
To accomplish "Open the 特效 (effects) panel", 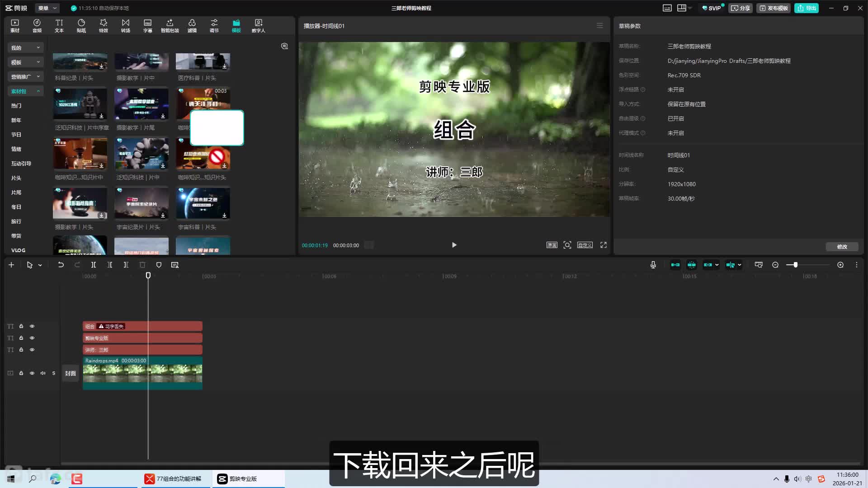I will [104, 26].
